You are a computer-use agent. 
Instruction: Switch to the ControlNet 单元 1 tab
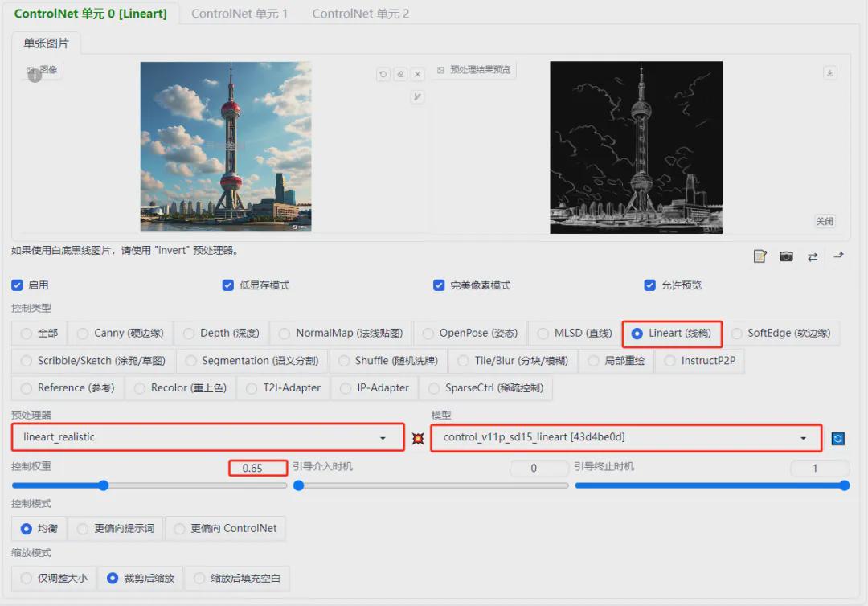[239, 14]
